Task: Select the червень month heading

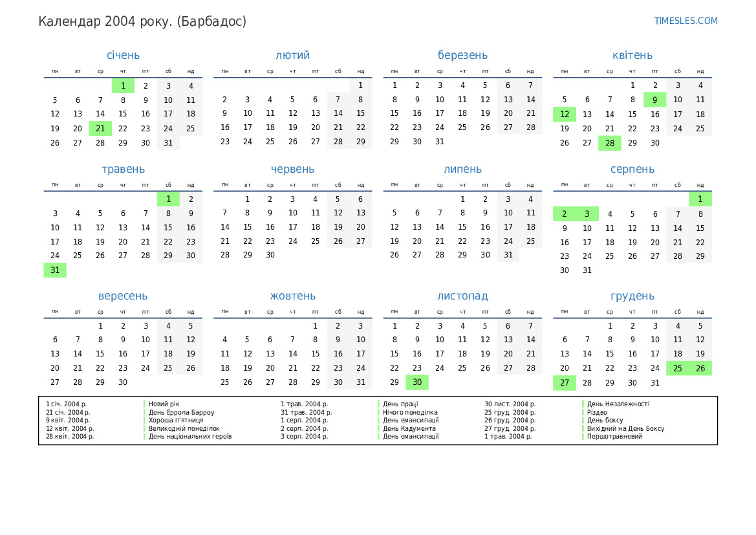Action: tap(293, 169)
